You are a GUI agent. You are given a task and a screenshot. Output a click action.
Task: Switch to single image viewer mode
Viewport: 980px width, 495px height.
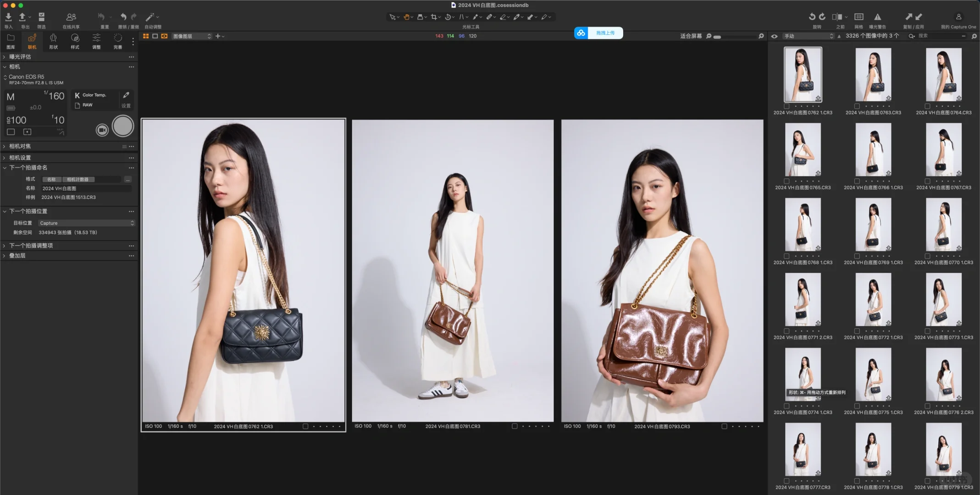[155, 36]
